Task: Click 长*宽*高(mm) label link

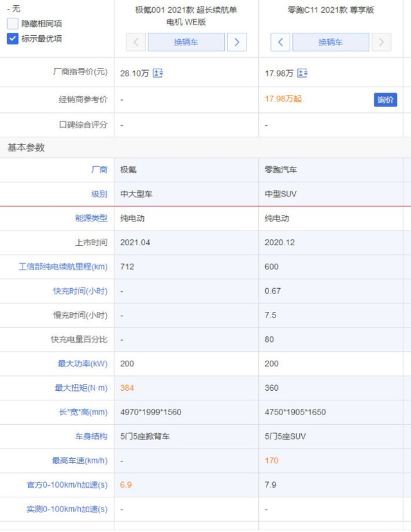Action: click(83, 412)
